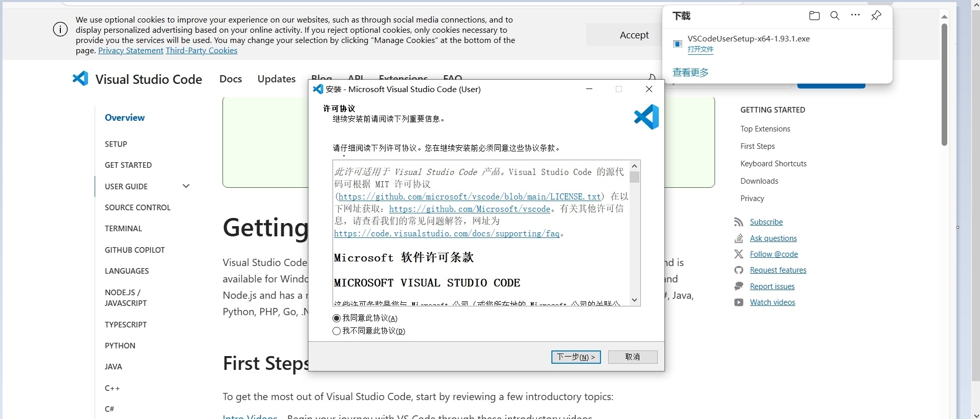980x419 pixels.
Task: Click license text scroll down arrow
Action: pos(635,300)
